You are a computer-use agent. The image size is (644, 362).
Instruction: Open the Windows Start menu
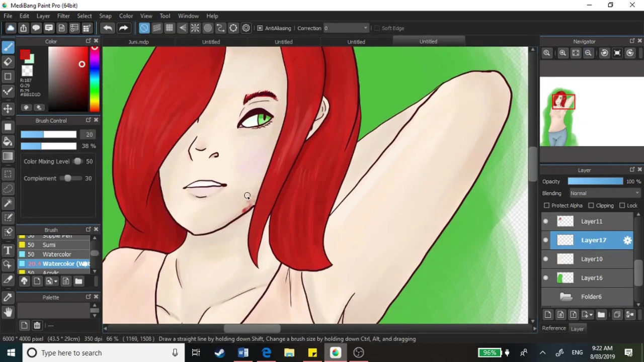(x=11, y=353)
